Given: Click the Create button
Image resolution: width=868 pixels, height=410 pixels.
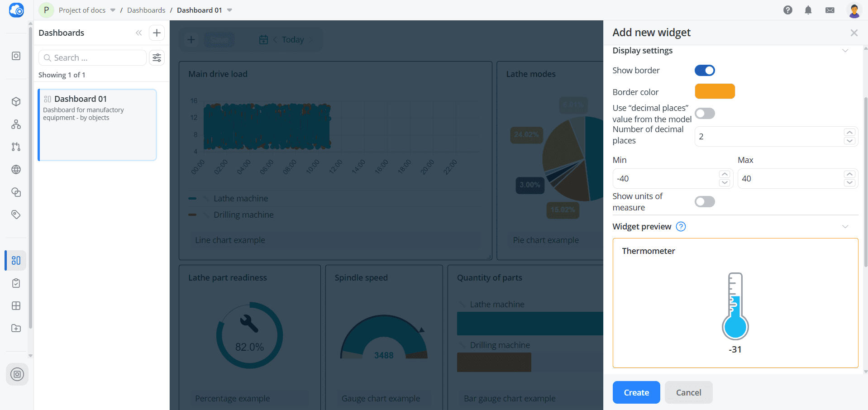Looking at the screenshot, I should point(636,392).
